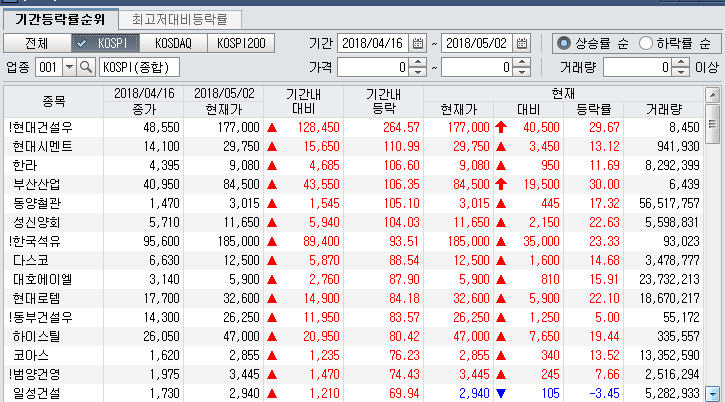The height and width of the screenshot is (402, 725).
Task: Click the 거래량 threshold input field
Action: pos(638,68)
